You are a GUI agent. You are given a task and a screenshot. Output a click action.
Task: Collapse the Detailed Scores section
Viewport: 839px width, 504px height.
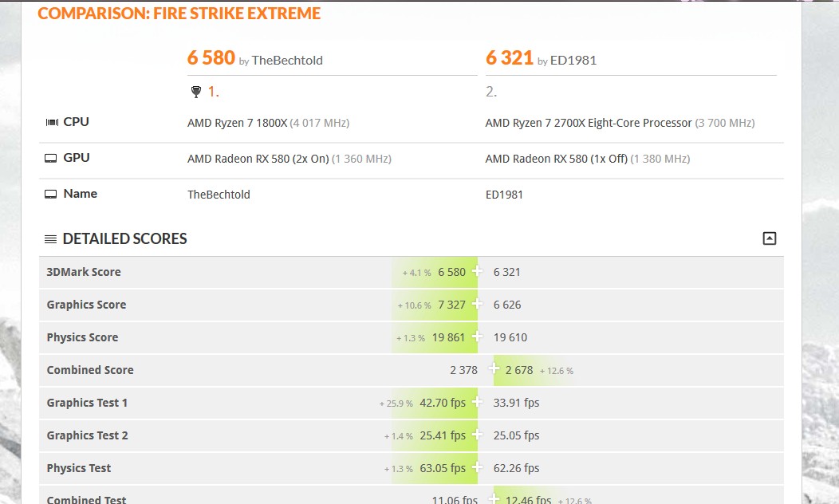[x=769, y=238]
